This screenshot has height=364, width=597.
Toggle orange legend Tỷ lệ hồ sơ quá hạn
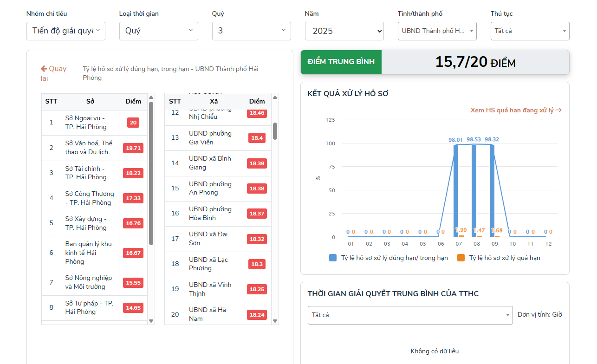(499, 258)
